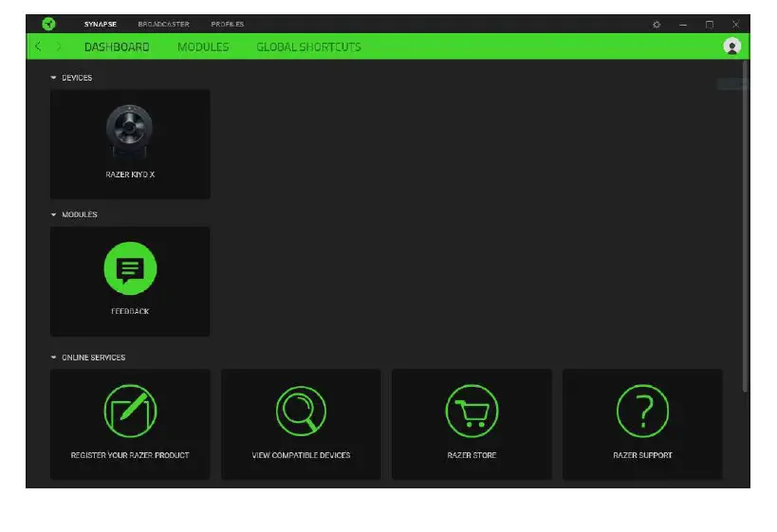Minimize the Synapse window

point(683,25)
